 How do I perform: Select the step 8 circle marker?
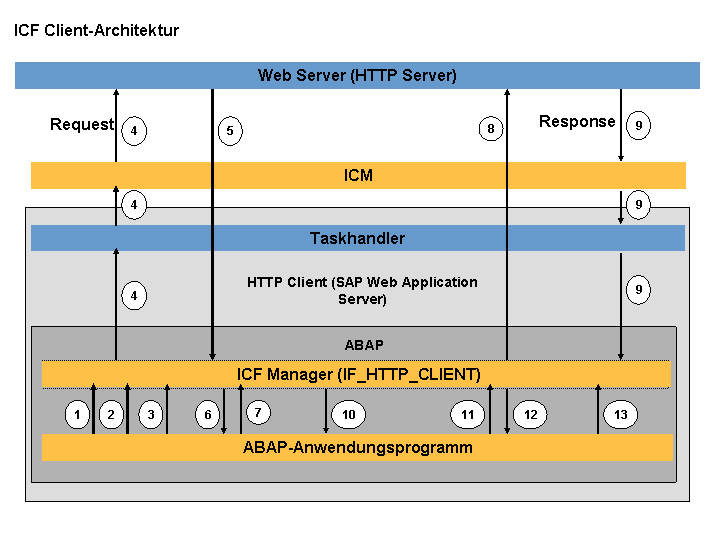(x=491, y=129)
